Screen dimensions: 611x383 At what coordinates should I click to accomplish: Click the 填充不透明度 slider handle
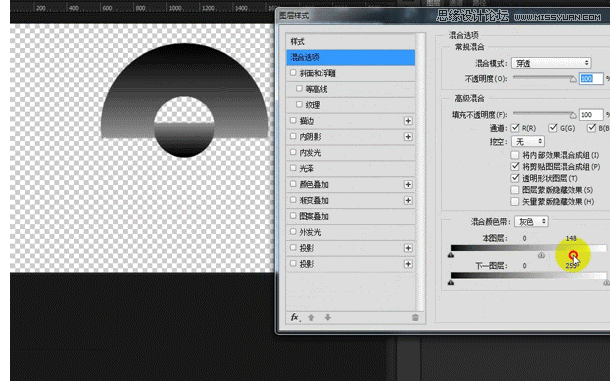pos(573,115)
